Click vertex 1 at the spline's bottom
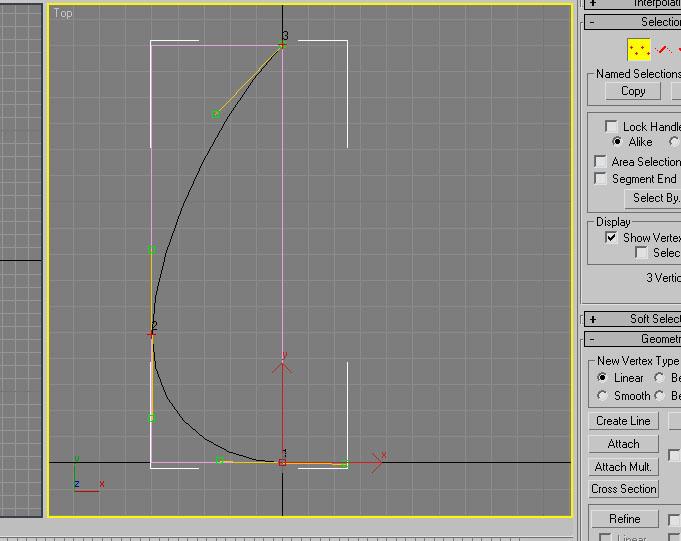 tap(282, 463)
